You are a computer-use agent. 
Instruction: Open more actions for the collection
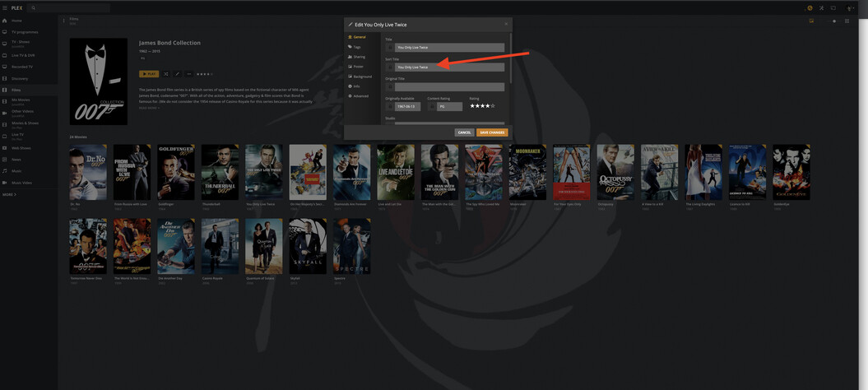189,74
